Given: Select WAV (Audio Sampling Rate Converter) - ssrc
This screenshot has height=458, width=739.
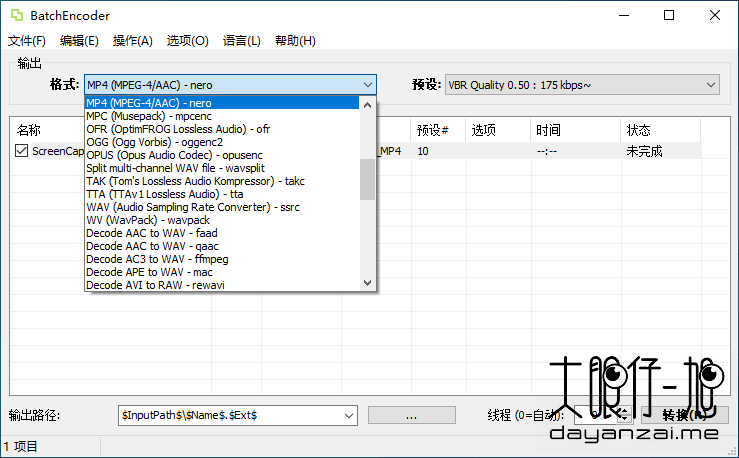Looking at the screenshot, I should click(x=222, y=207).
